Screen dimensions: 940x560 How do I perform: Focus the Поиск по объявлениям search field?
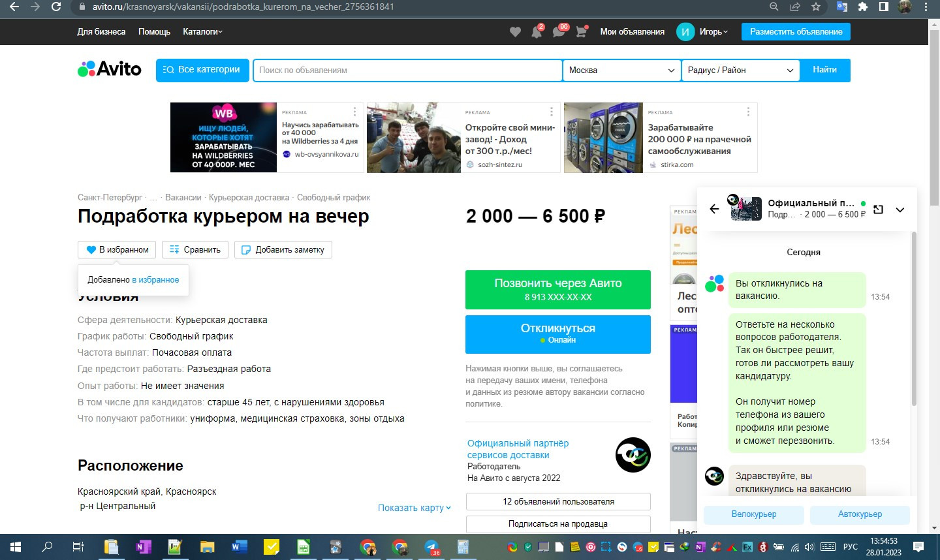407,70
